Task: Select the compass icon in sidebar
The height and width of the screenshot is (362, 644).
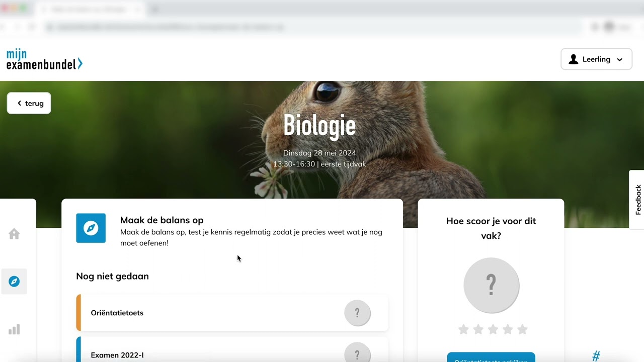Action: coord(14,282)
